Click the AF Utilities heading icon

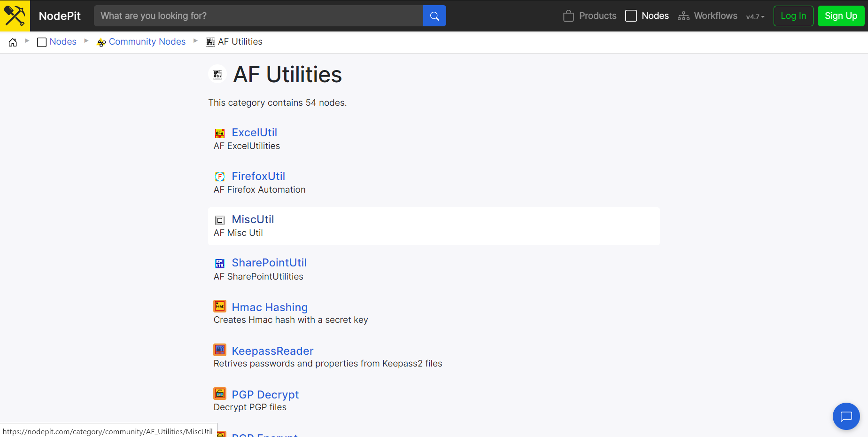point(217,74)
